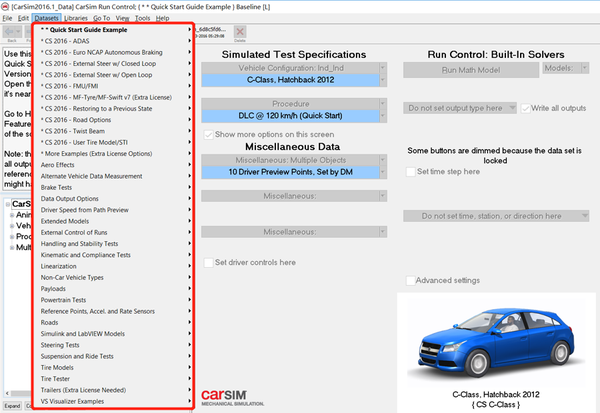Open the Libraries menu
The width and height of the screenshot is (600, 413).
coord(76,18)
